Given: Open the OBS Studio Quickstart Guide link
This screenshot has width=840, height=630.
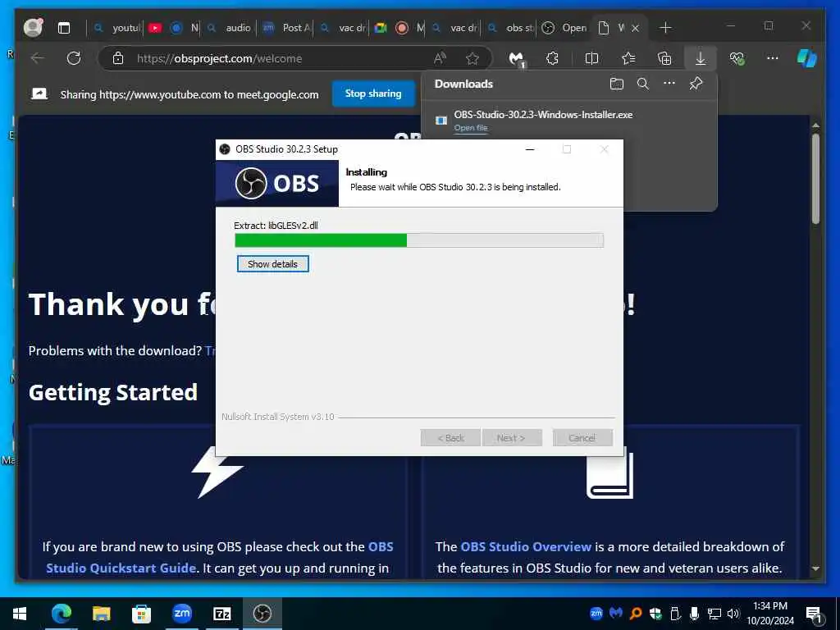Looking at the screenshot, I should 220,557.
